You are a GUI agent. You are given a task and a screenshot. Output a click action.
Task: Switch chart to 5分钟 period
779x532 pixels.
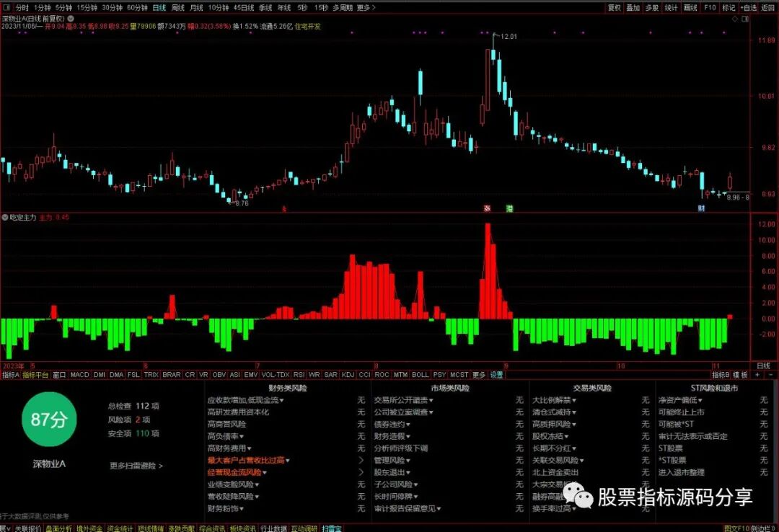coord(63,7)
